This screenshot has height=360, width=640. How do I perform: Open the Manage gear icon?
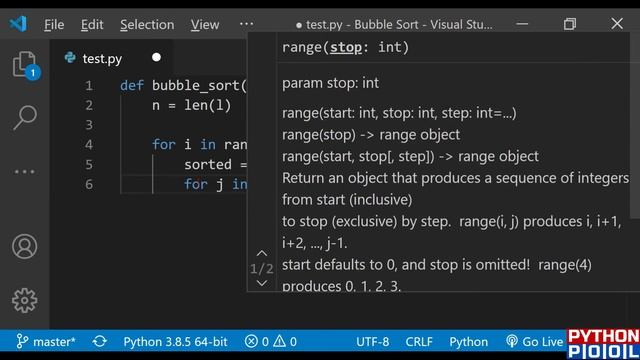tap(24, 300)
